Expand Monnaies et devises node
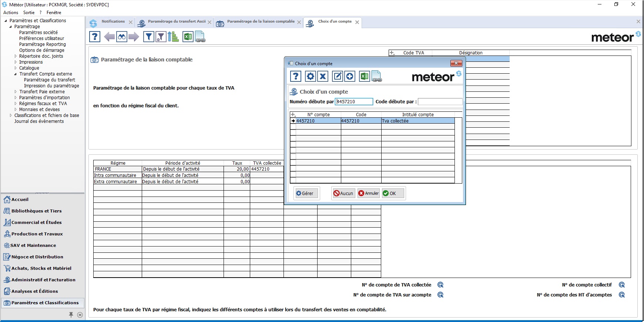This screenshot has width=644, height=322. 16,110
